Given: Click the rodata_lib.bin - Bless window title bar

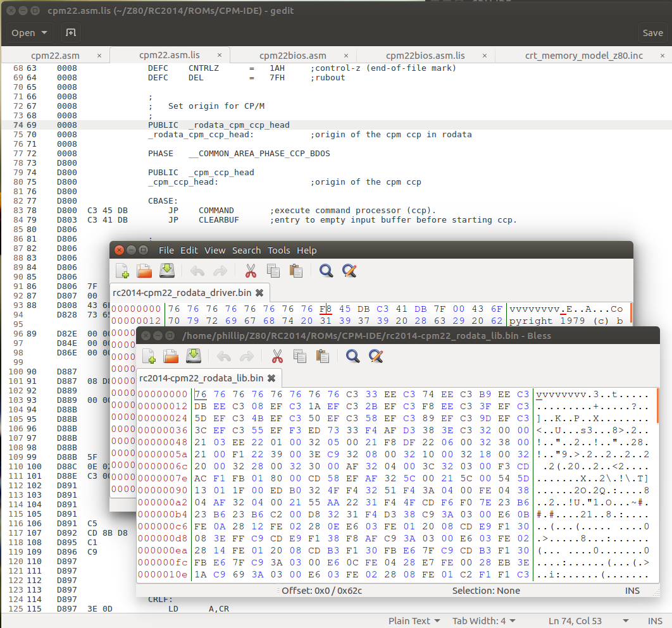Looking at the screenshot, I should tap(397, 335).
